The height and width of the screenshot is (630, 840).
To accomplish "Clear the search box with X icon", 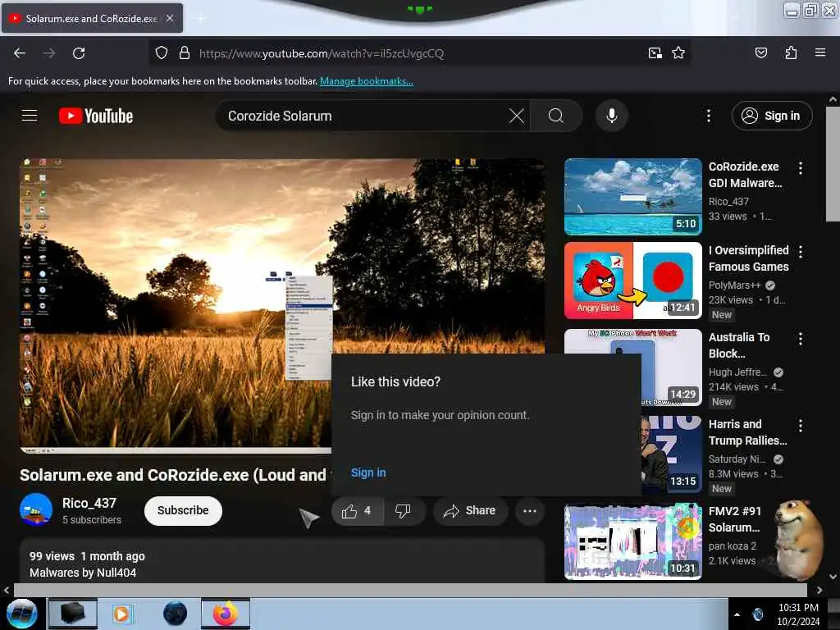I will point(517,116).
